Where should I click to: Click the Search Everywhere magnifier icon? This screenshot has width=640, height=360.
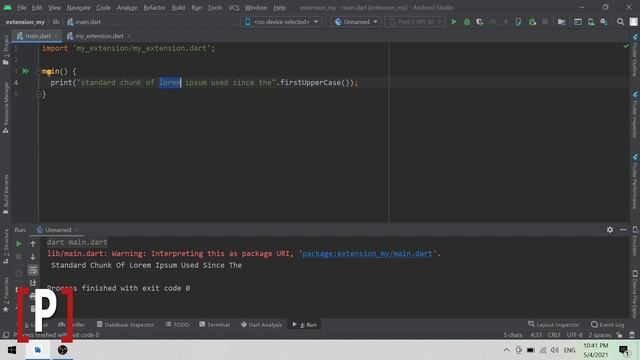click(x=620, y=22)
